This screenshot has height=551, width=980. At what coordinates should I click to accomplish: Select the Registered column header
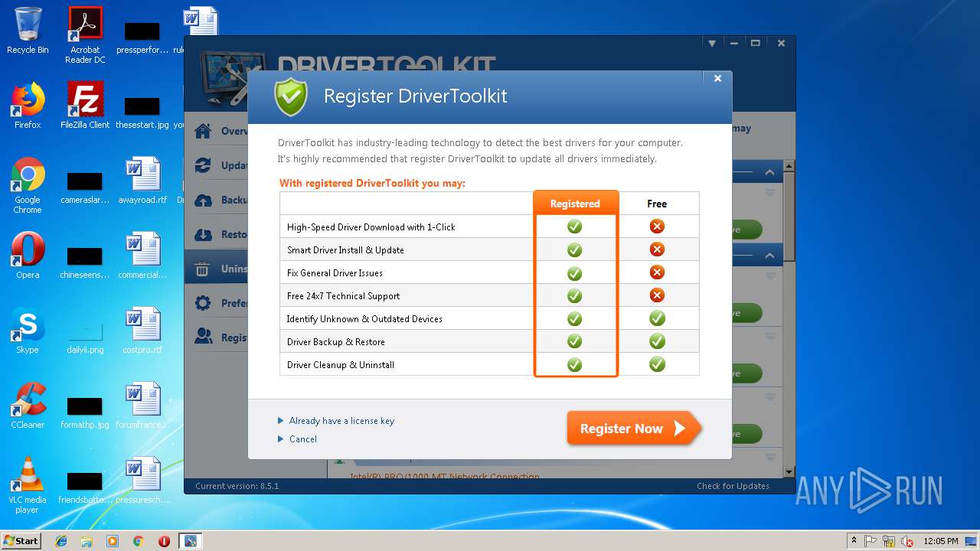click(575, 204)
